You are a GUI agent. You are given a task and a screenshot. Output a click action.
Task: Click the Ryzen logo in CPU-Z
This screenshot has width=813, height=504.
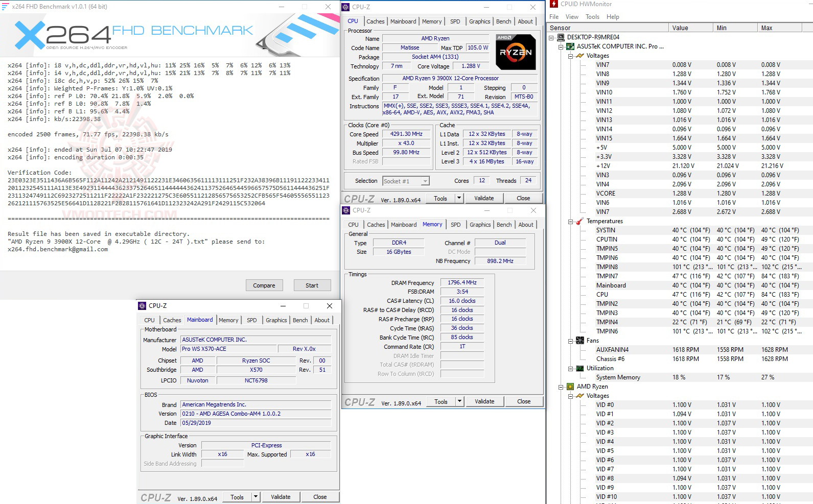(x=516, y=52)
